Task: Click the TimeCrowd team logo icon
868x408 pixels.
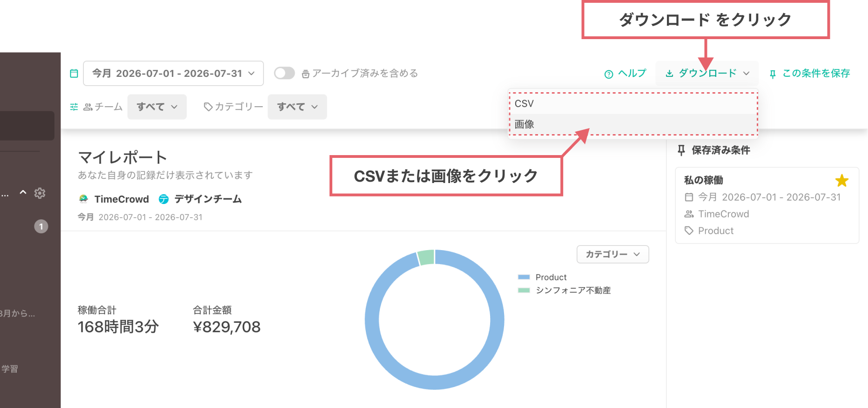Action: 83,199
